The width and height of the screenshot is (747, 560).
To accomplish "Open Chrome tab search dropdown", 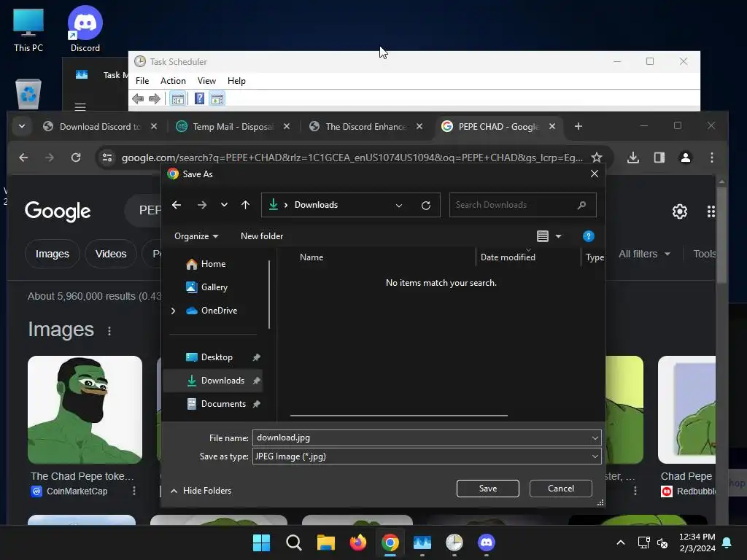I will (x=21, y=127).
